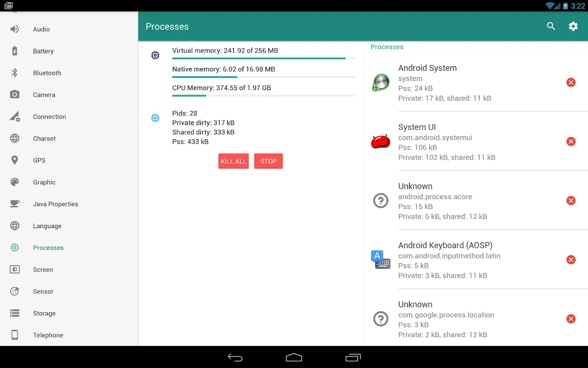Screen dimensions: 588x368
Task: Click the Sensor icon in sidebar
Action: coord(15,291)
